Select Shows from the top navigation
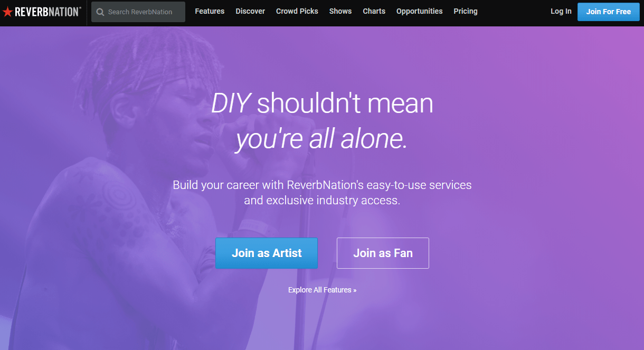Viewport: 644px width, 350px height. pyautogui.click(x=340, y=11)
